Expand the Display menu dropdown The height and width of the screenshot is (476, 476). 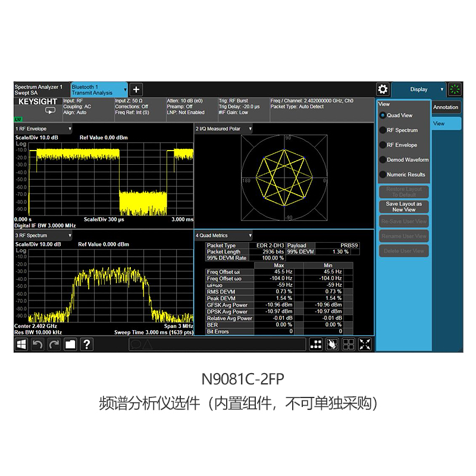coord(419,90)
